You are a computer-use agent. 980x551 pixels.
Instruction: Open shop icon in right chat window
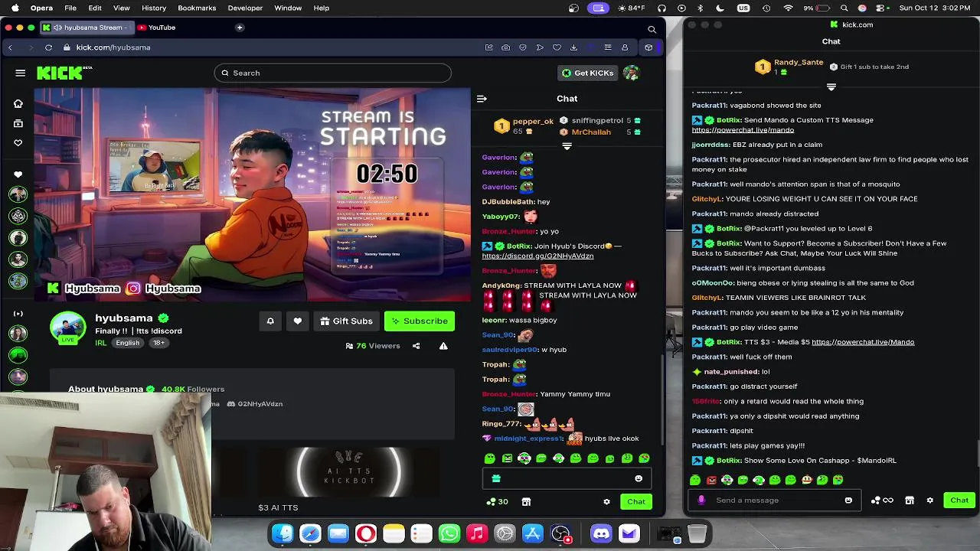point(910,500)
